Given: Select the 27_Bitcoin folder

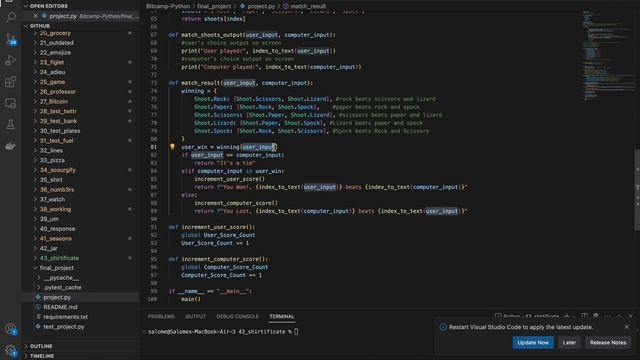Looking at the screenshot, I should pyautogui.click(x=54, y=102).
